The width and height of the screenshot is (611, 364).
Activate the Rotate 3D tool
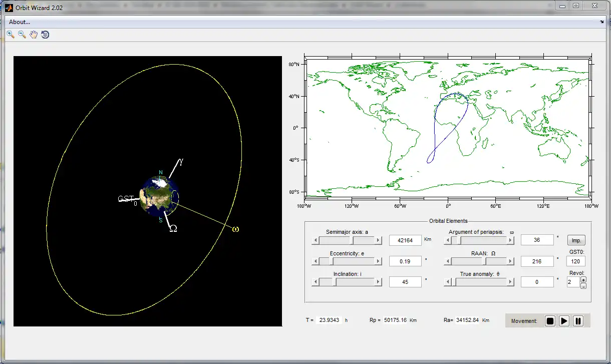[x=45, y=35]
